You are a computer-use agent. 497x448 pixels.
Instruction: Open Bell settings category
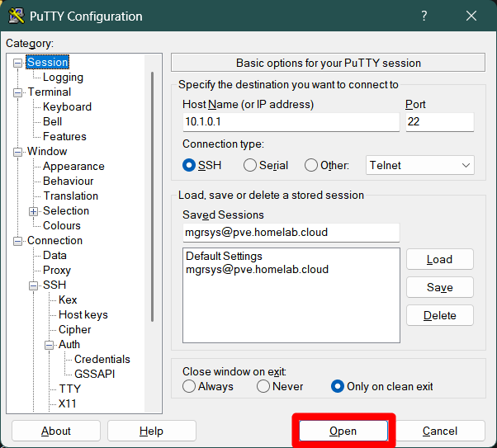52,121
